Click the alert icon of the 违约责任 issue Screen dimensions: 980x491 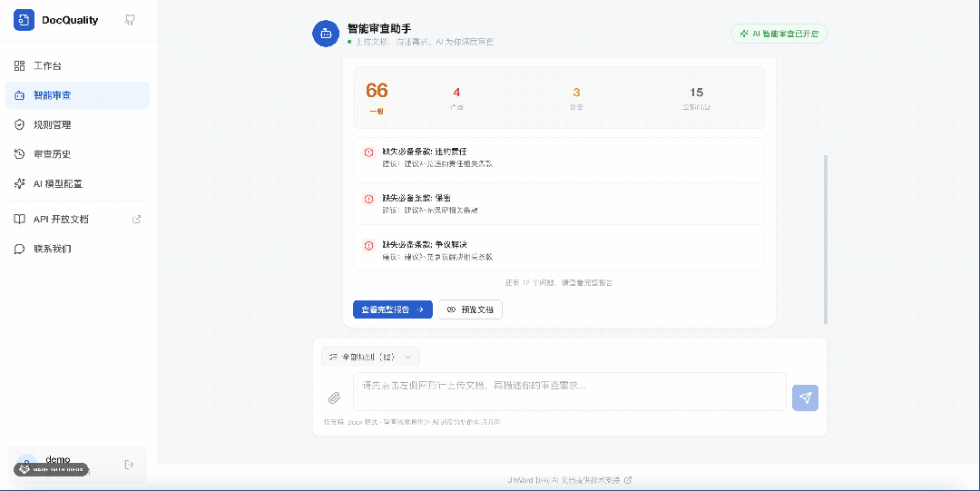tap(368, 152)
